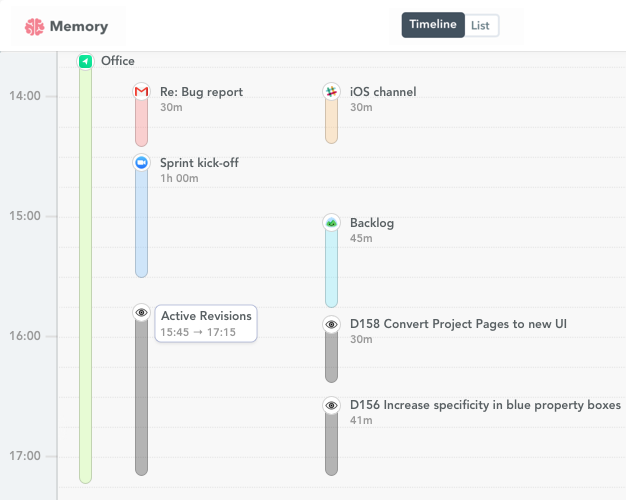
Task: Select the blue Sprint kick-off bar
Action: (x=141, y=224)
